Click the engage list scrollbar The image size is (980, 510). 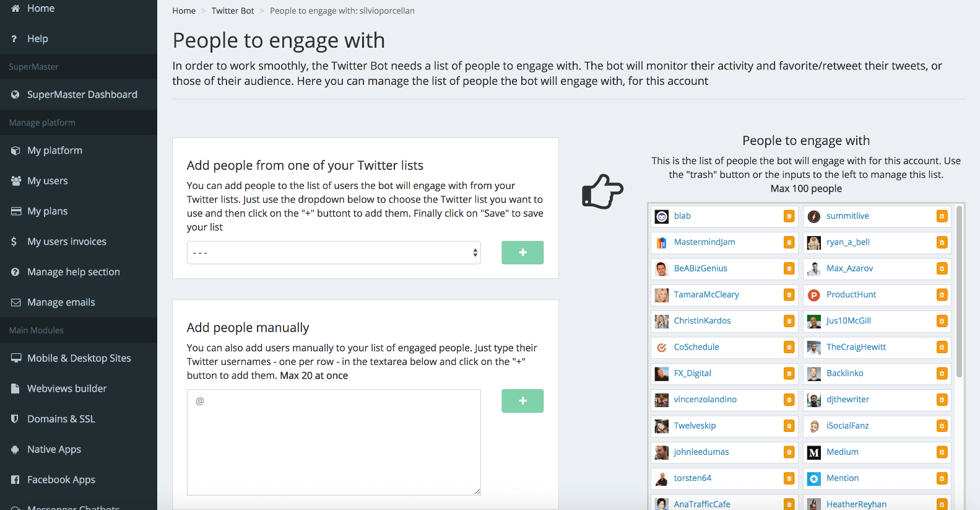pos(959,291)
